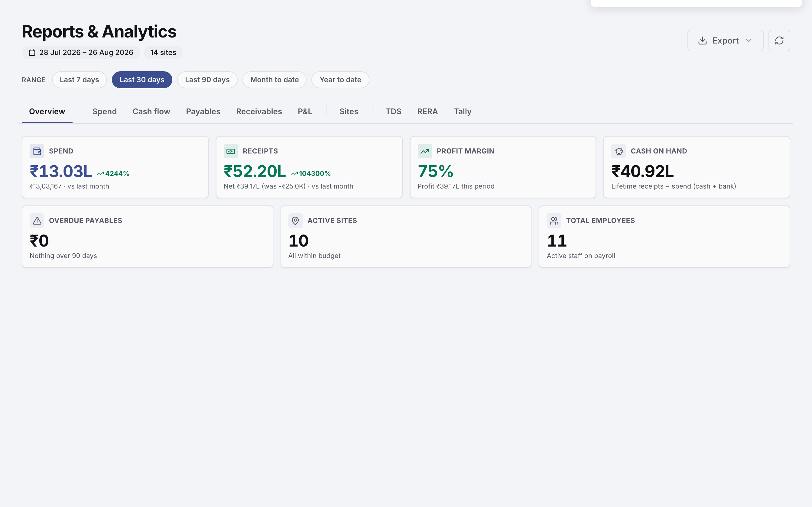Click the ₹13.03L spend value
Screen dimensions: 812x507
pos(61,171)
